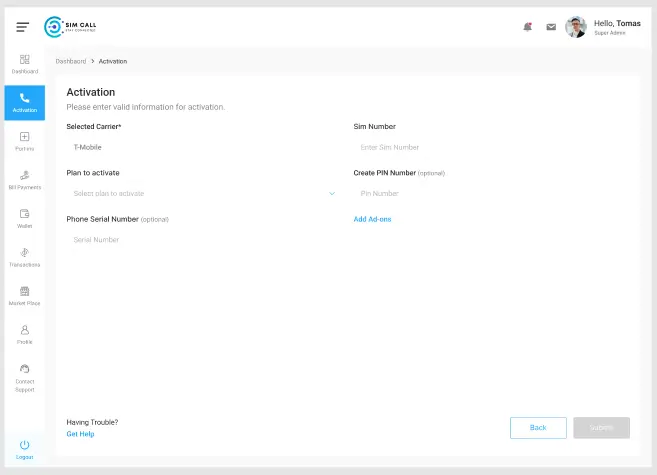Open the hamburger menu icon

point(22,27)
